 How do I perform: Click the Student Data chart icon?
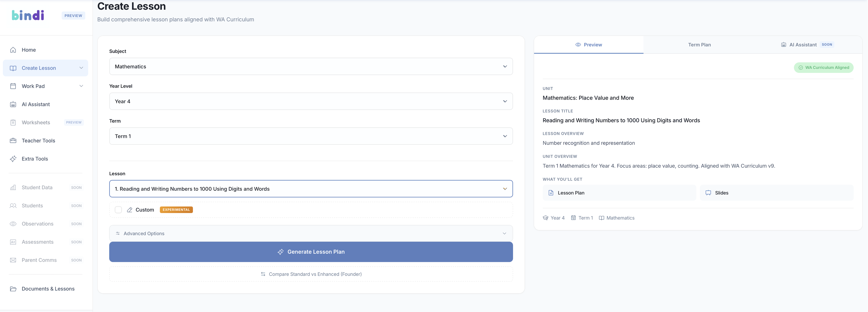tap(13, 187)
